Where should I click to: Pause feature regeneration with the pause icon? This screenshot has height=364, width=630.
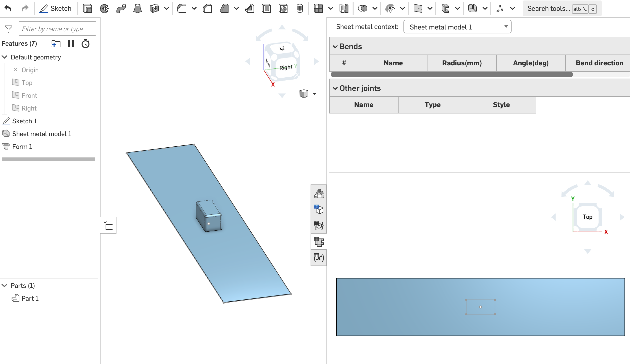71,44
